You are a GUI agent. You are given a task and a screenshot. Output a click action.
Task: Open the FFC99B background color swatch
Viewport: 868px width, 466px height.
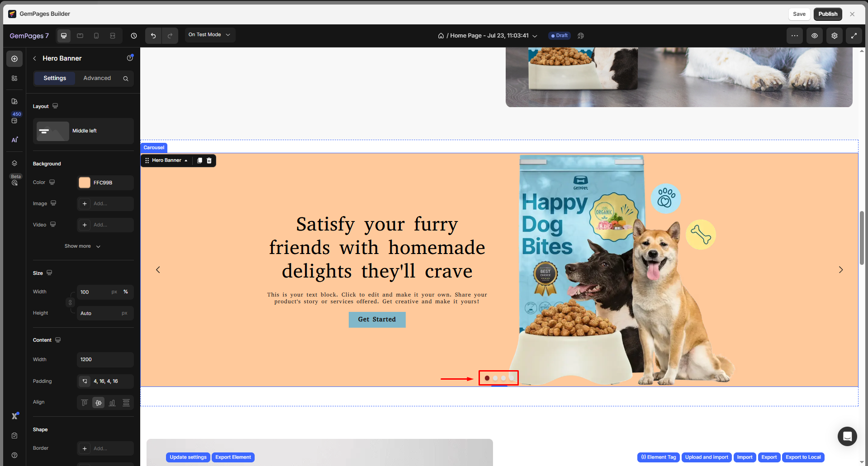pos(85,183)
